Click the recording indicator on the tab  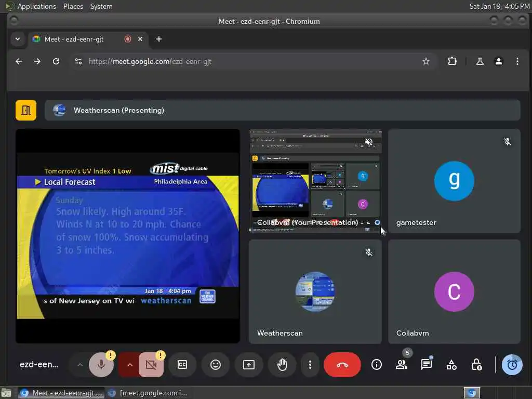point(128,39)
